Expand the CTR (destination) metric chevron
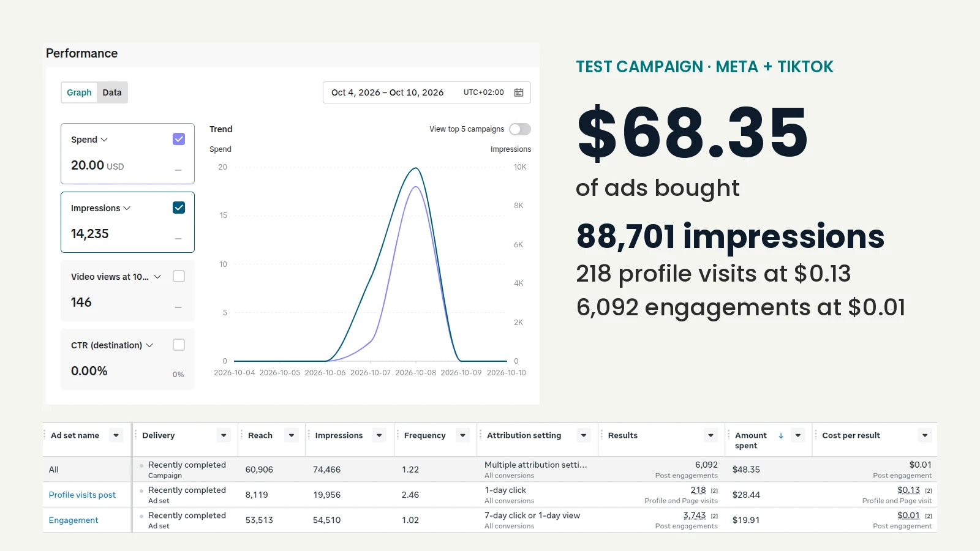Viewport: 980px width, 551px height. (149, 345)
